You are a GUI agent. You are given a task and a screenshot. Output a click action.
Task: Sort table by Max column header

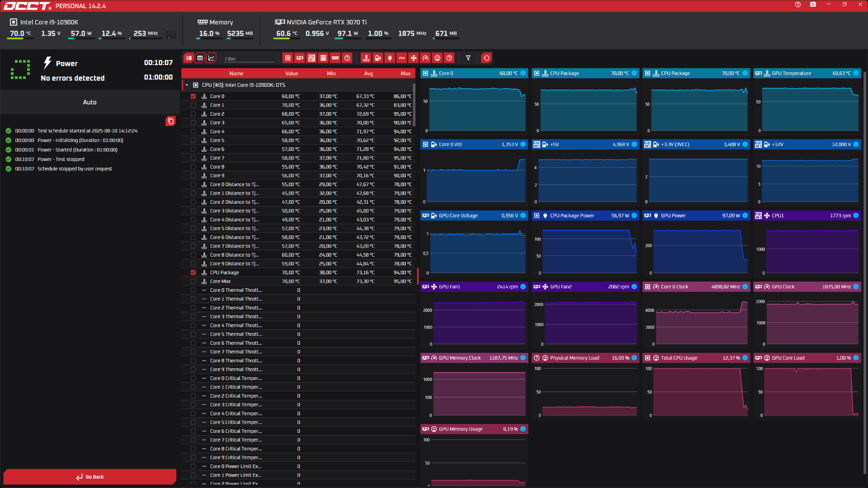(406, 73)
